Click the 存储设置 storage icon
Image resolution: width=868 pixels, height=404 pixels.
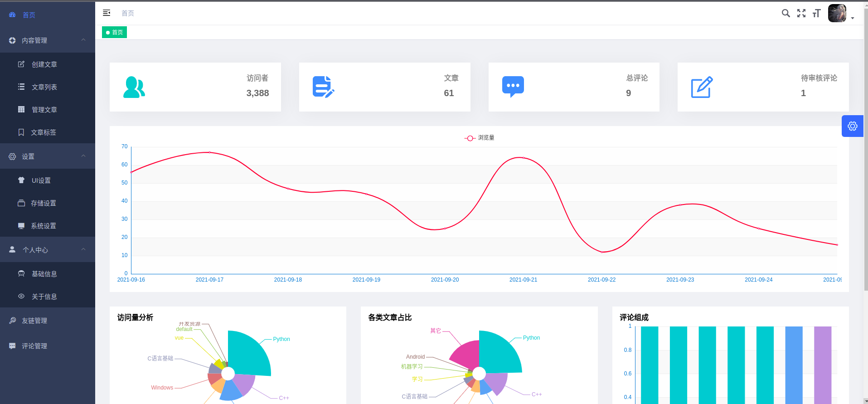(21, 203)
